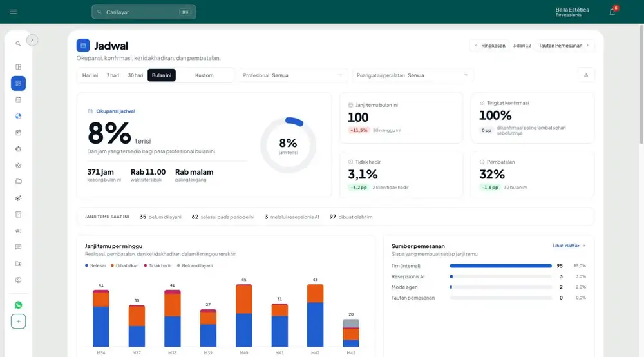Click the Tingkat konfirmasi 100% card
Viewport: 644px width, 357px height.
(533, 117)
